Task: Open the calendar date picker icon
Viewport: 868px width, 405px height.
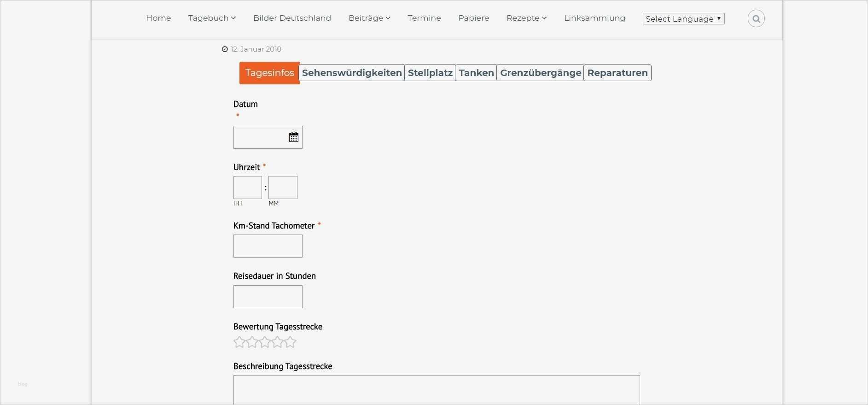Action: click(294, 137)
